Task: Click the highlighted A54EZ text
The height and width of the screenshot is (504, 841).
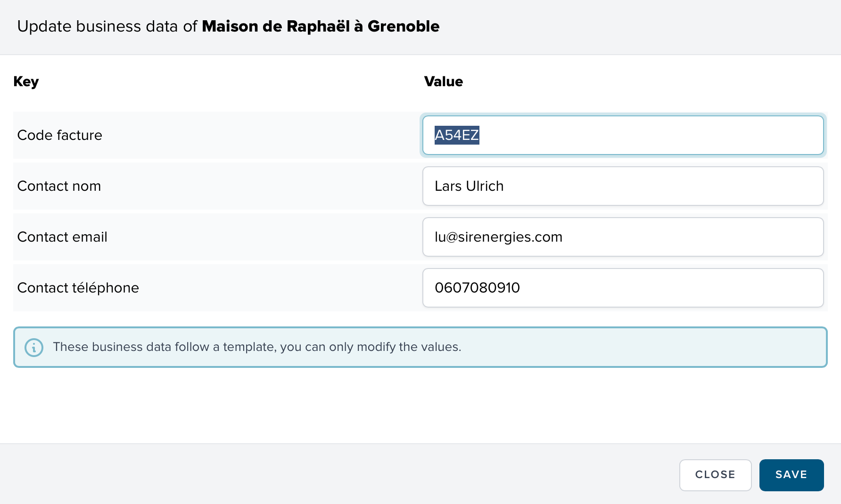Action: pos(456,136)
